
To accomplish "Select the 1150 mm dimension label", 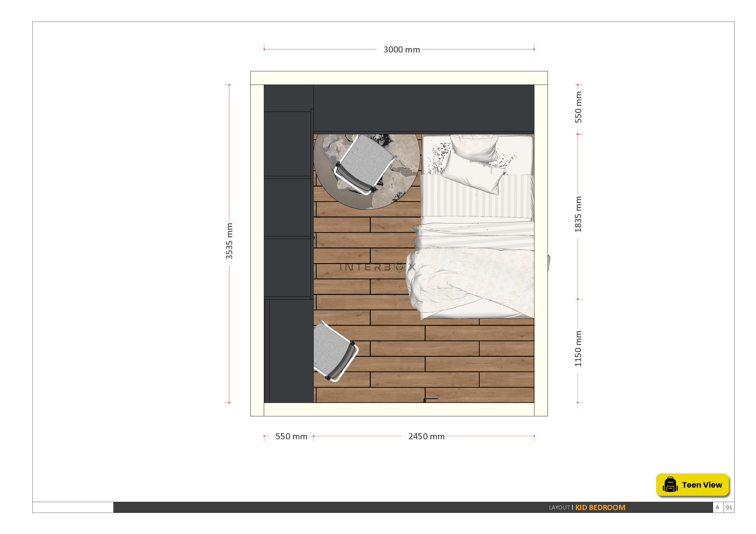I will pyautogui.click(x=578, y=349).
